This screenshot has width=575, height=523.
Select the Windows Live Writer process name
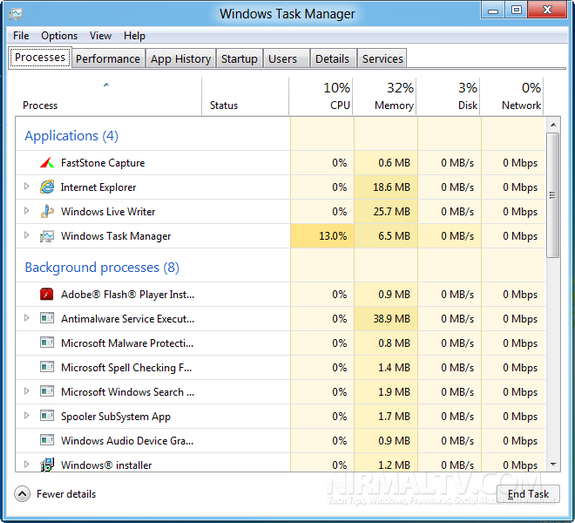(108, 211)
